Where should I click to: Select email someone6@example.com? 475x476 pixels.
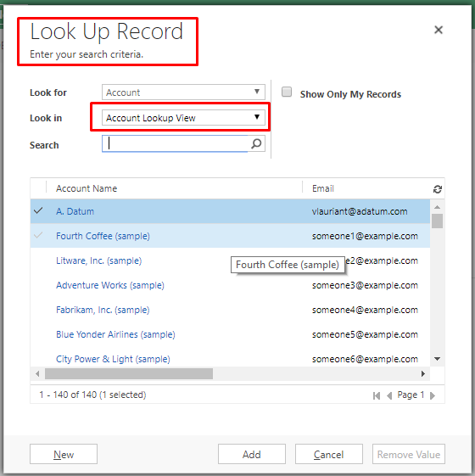(x=365, y=359)
